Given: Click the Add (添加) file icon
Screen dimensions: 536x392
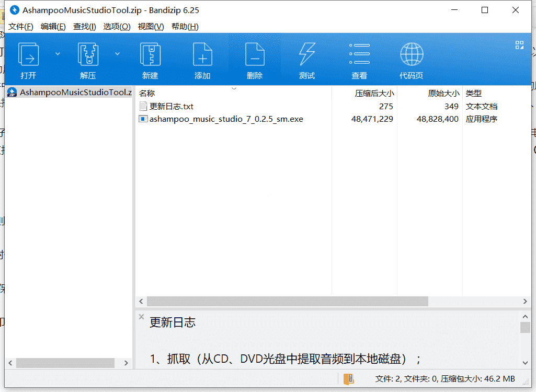Looking at the screenshot, I should [202, 54].
